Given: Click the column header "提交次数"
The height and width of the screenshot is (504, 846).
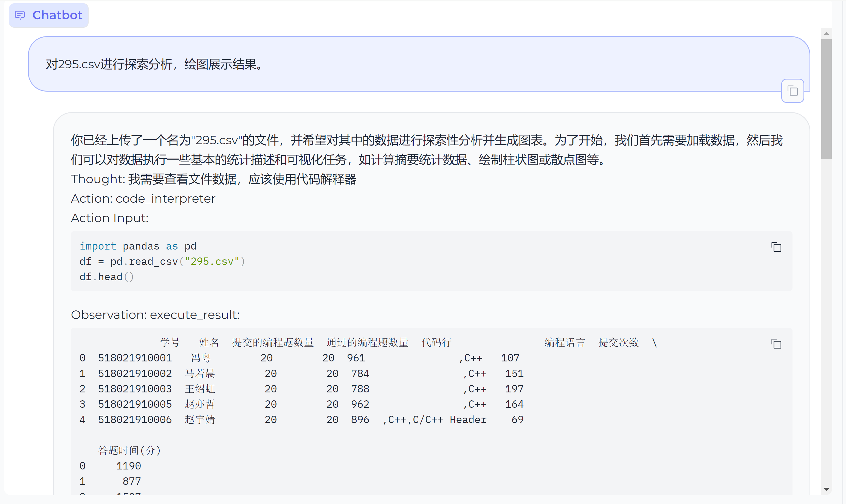Looking at the screenshot, I should [x=618, y=342].
